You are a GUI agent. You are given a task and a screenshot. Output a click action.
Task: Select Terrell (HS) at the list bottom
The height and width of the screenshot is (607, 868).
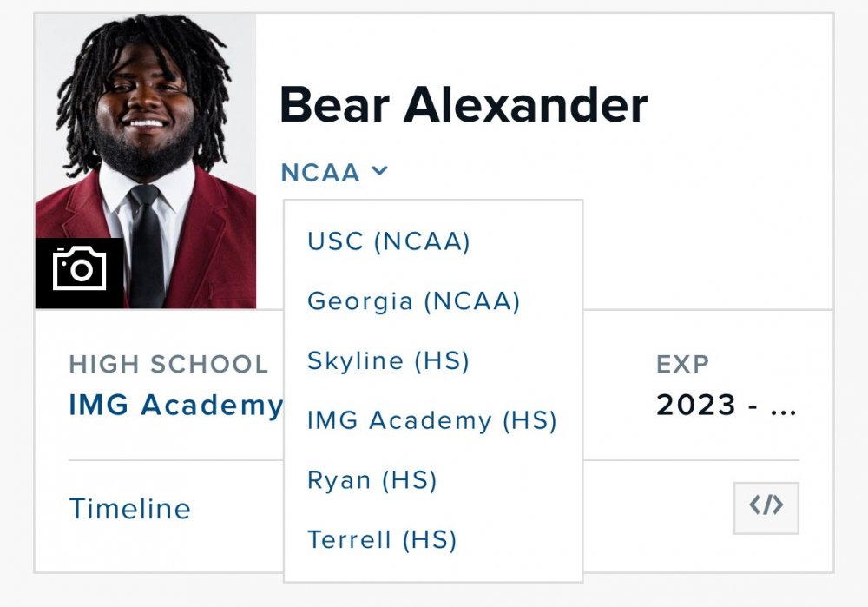[x=382, y=539]
